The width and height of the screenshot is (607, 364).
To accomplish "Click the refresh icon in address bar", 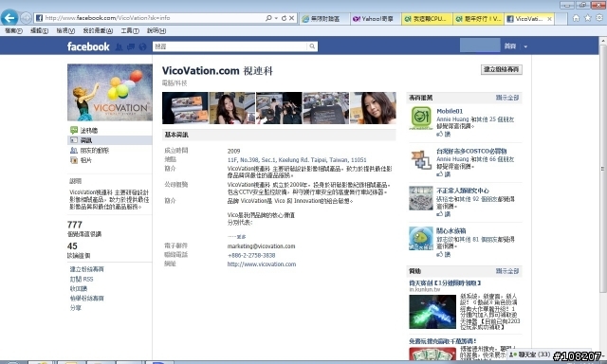I will (x=284, y=18).
